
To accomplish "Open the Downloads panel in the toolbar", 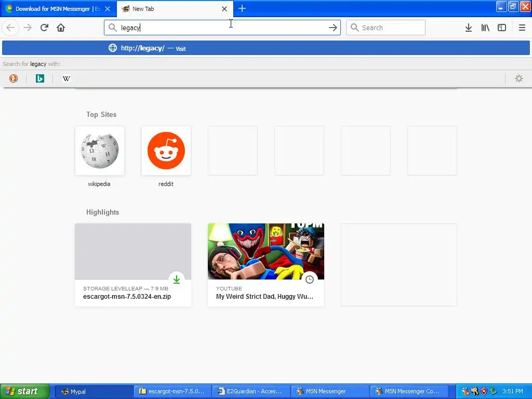I will click(469, 28).
